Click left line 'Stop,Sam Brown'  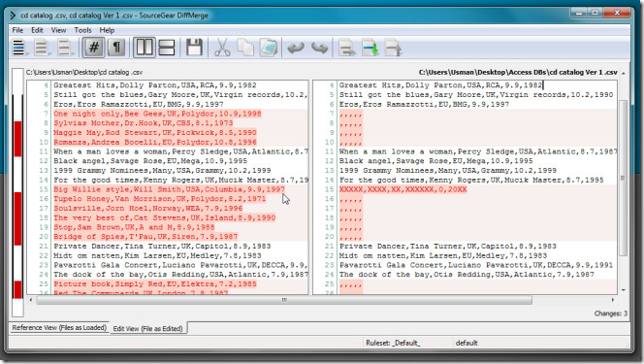[x=134, y=227]
